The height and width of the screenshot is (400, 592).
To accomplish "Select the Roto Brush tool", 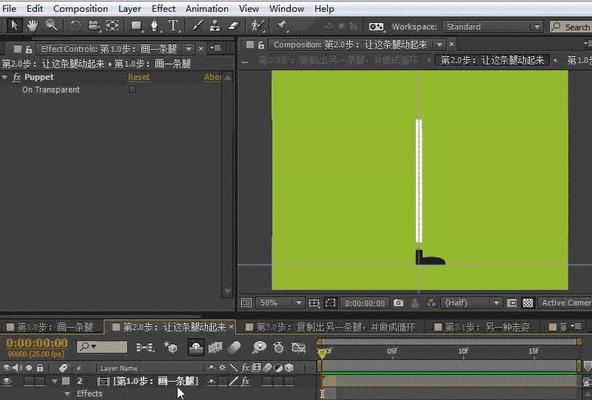I will pyautogui.click(x=257, y=26).
